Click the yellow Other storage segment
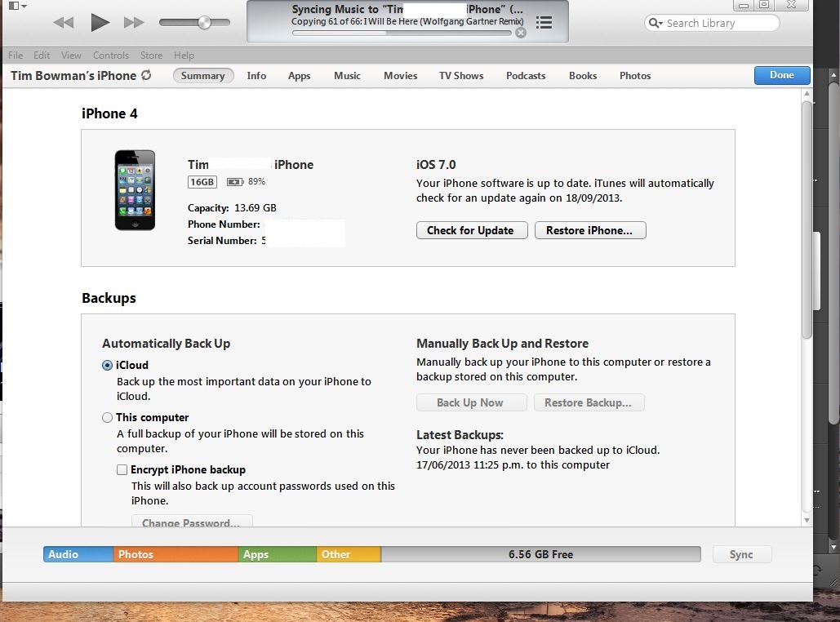Screen dimensions: 840x622 (x=349, y=554)
